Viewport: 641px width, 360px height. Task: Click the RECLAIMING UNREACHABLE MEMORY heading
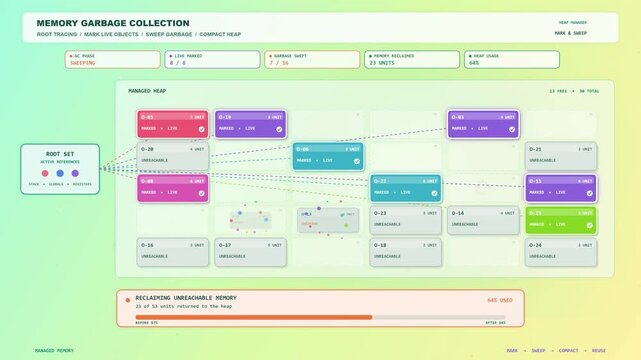186,298
